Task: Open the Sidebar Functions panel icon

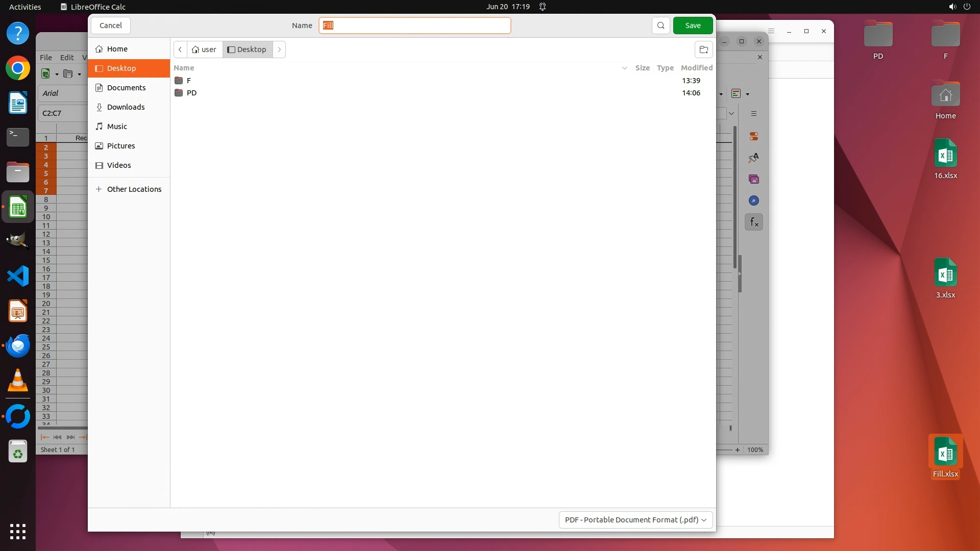Action: tap(753, 222)
